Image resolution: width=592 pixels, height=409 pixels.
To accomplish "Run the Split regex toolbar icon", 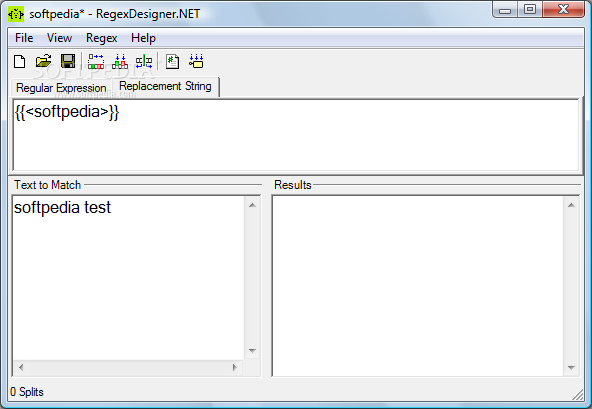I will 144,62.
